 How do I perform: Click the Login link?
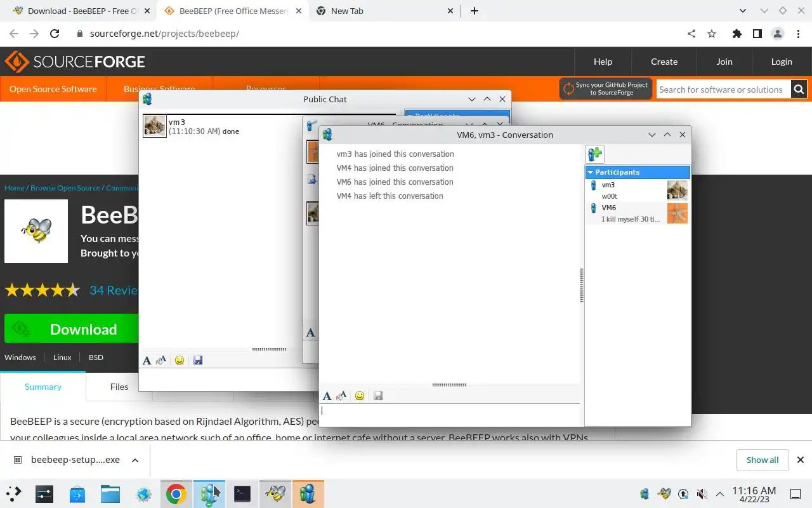(782, 62)
